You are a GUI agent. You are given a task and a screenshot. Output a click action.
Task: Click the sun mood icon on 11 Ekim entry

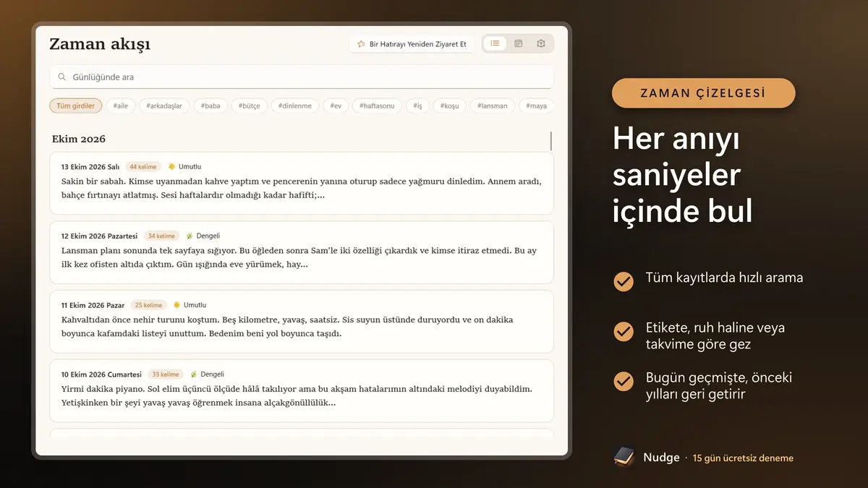tap(176, 305)
